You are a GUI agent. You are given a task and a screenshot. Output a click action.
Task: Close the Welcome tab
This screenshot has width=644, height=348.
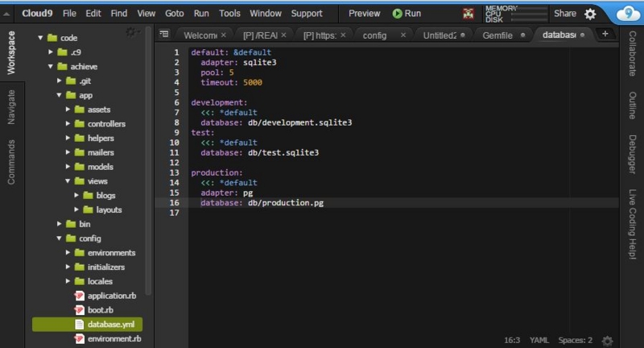[224, 35]
